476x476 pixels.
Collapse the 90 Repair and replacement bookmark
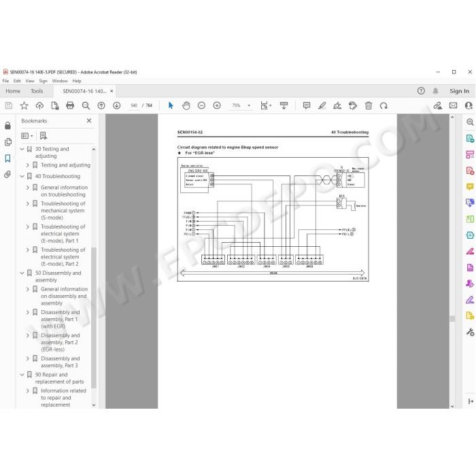22,375
